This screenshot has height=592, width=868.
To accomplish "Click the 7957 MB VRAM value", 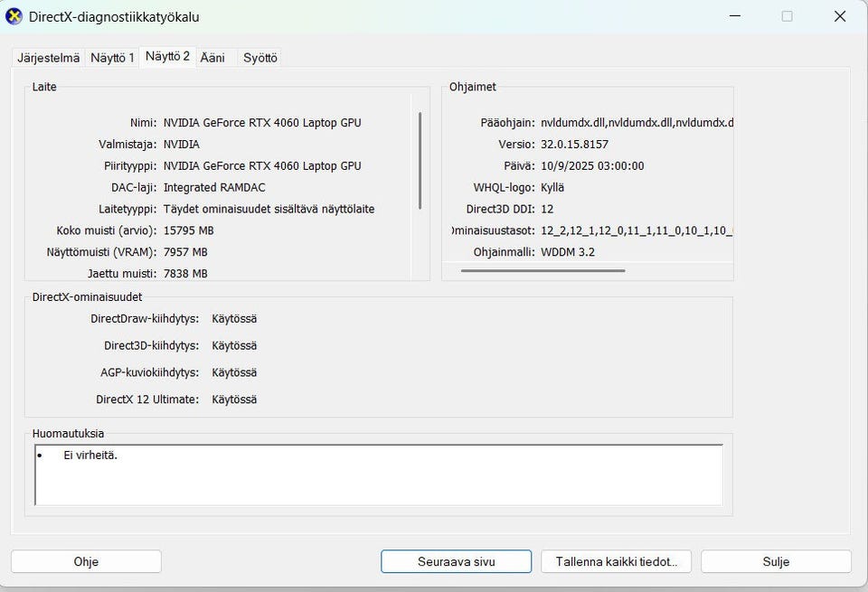I will click(185, 252).
